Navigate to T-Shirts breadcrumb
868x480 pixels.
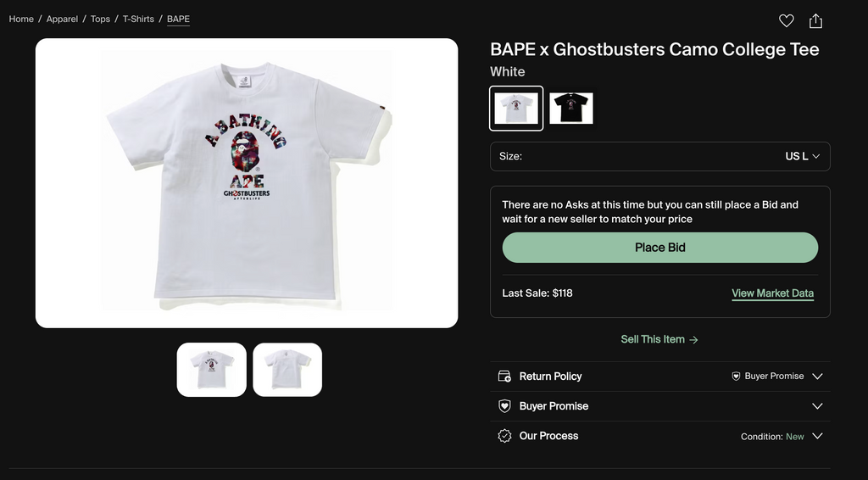click(x=138, y=19)
